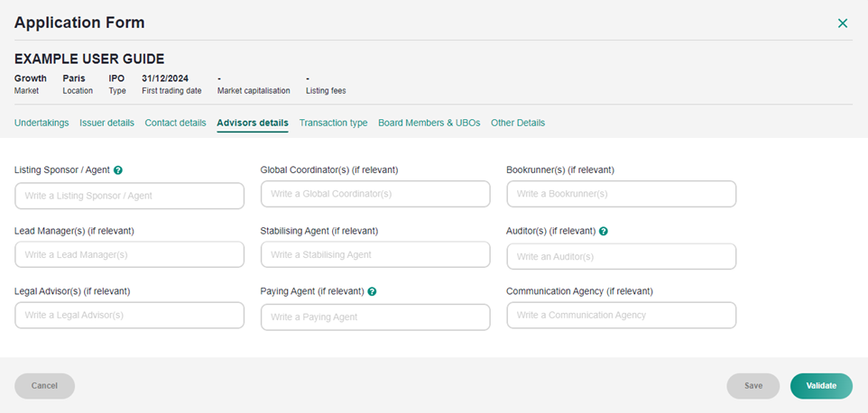Select the Bookrunner(s) text box
868x413 pixels.
coord(621,194)
